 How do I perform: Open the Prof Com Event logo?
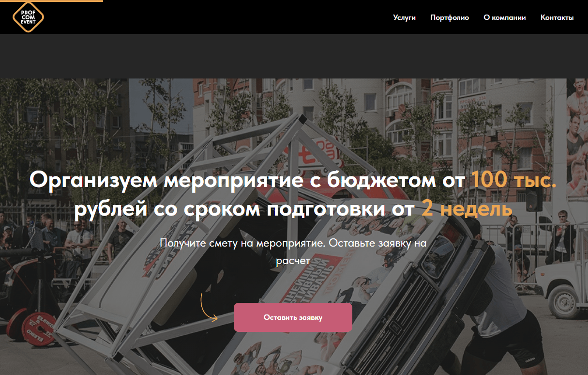pyautogui.click(x=28, y=17)
